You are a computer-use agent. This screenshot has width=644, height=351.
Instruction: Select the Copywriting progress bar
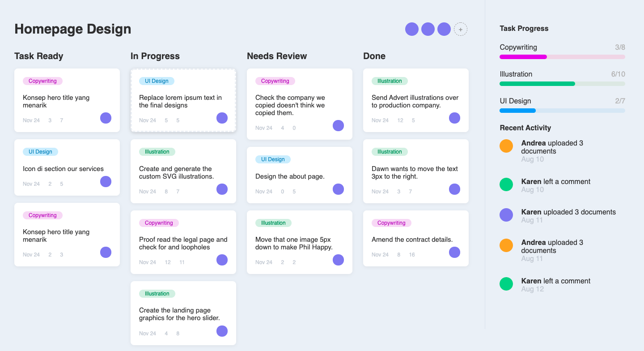tap(562, 57)
